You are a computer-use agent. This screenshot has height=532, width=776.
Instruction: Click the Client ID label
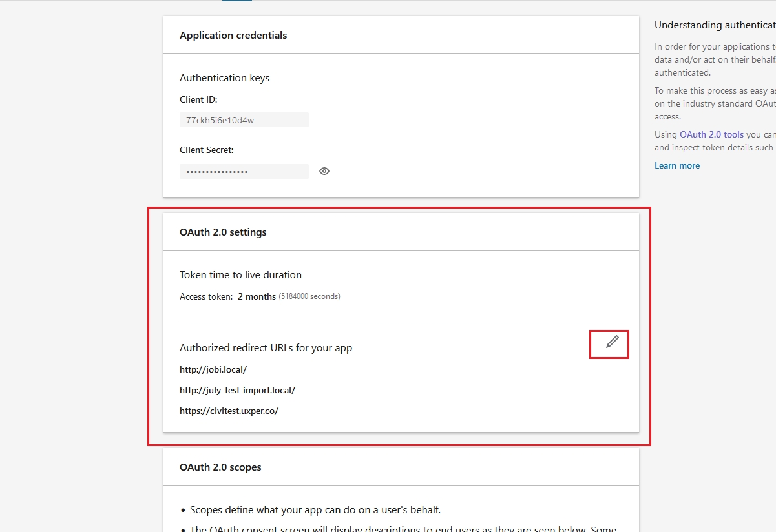(x=198, y=99)
